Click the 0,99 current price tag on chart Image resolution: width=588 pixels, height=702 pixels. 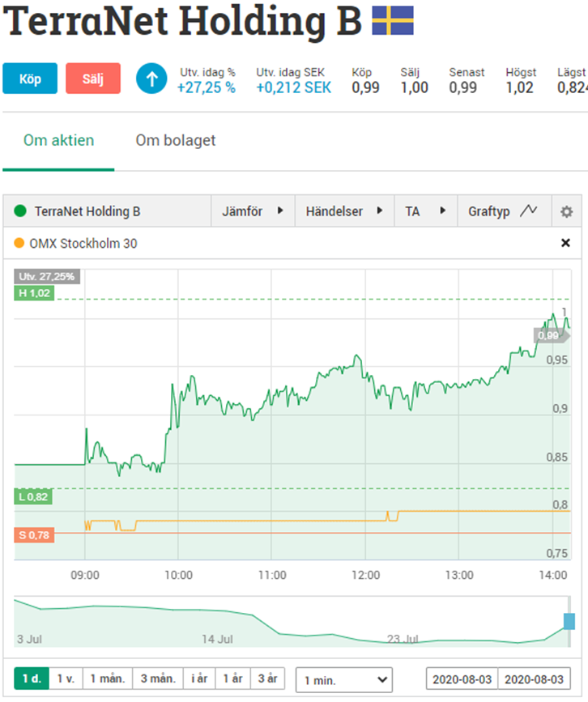(551, 335)
